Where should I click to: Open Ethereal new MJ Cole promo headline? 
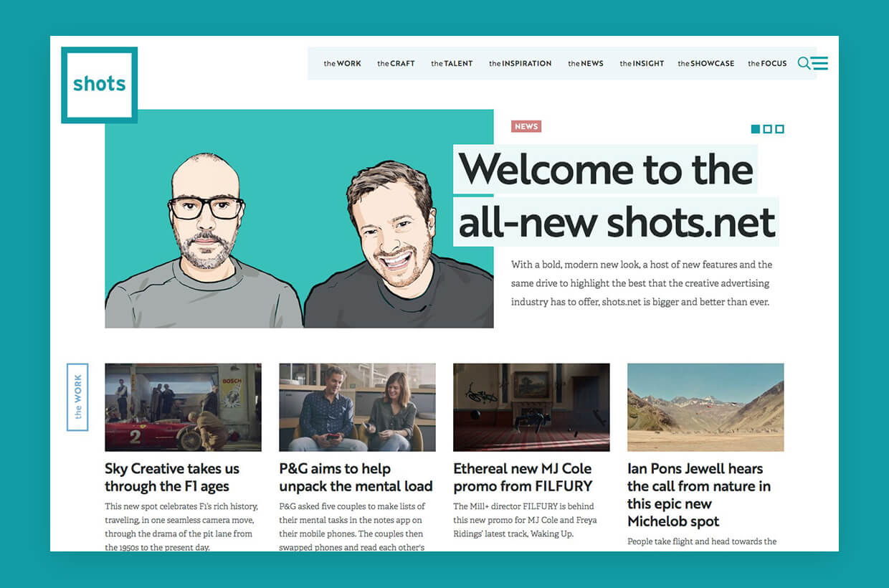point(523,478)
